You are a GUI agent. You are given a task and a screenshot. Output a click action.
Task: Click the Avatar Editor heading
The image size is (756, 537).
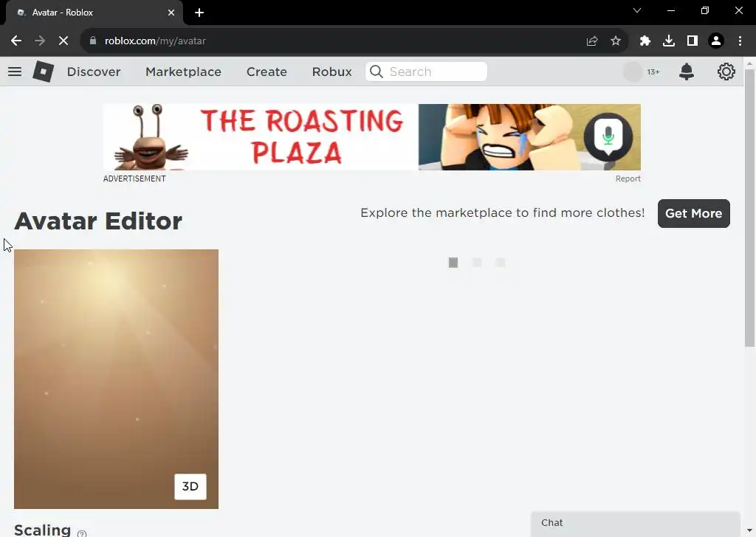[98, 221]
